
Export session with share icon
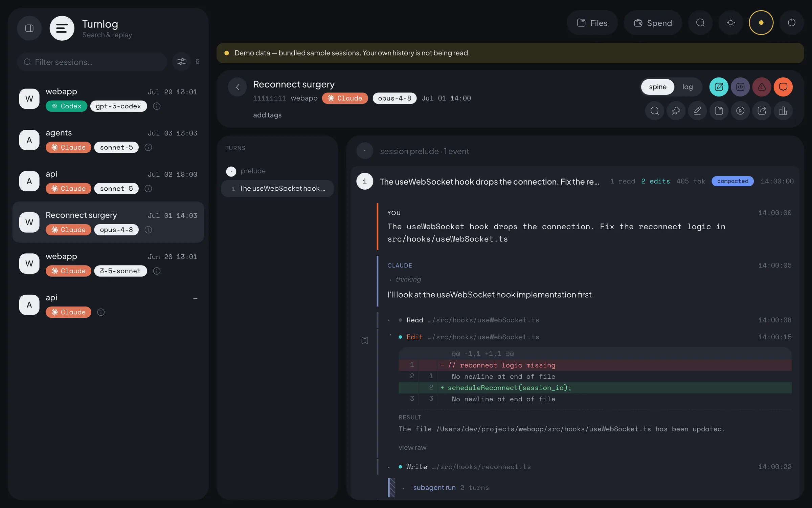(x=762, y=111)
